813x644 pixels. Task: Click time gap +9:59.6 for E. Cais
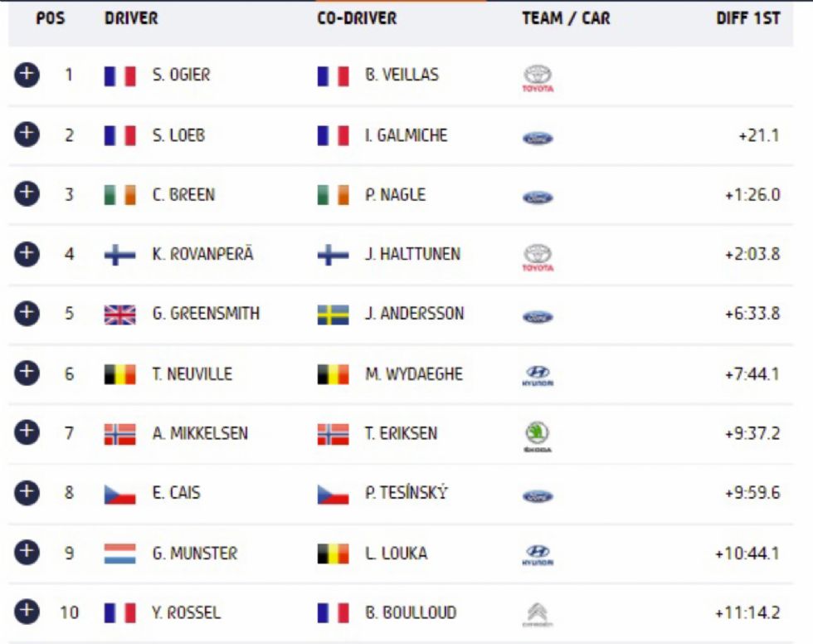(x=752, y=493)
